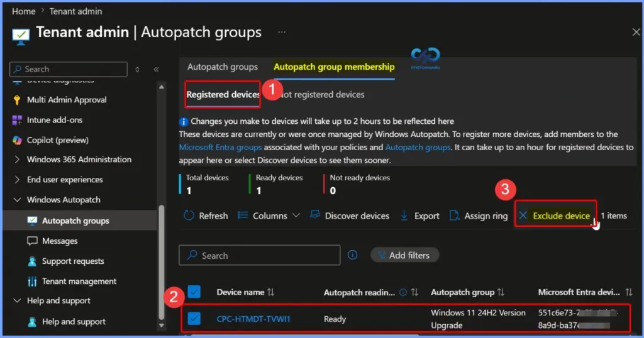This screenshot has width=644, height=338.
Task: Click the Export download arrow icon
Action: click(x=404, y=215)
